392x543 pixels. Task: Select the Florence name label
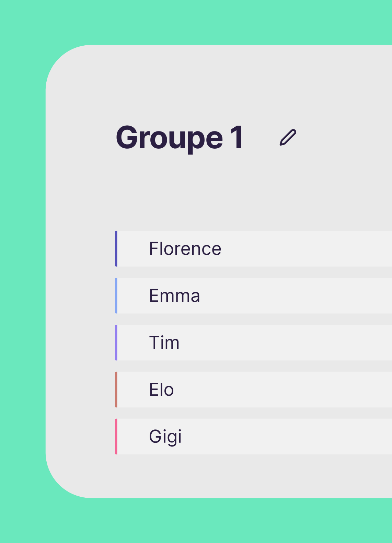click(x=185, y=249)
